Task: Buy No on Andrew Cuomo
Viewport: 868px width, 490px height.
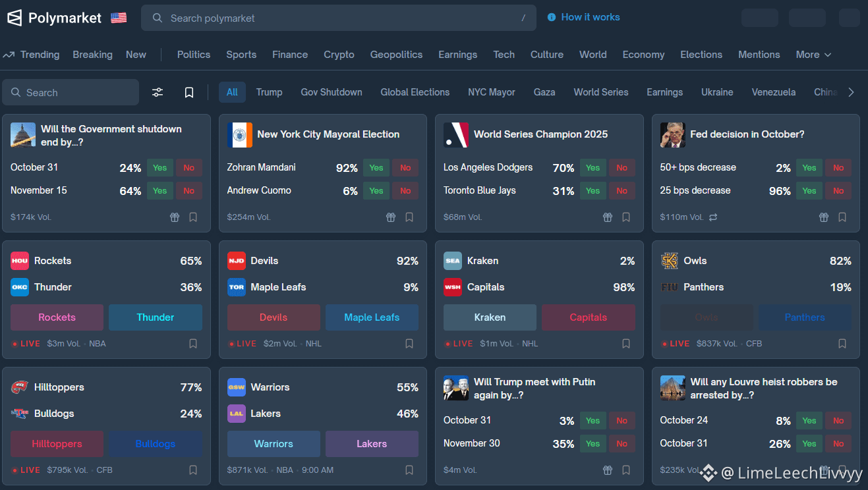Action: click(x=405, y=191)
